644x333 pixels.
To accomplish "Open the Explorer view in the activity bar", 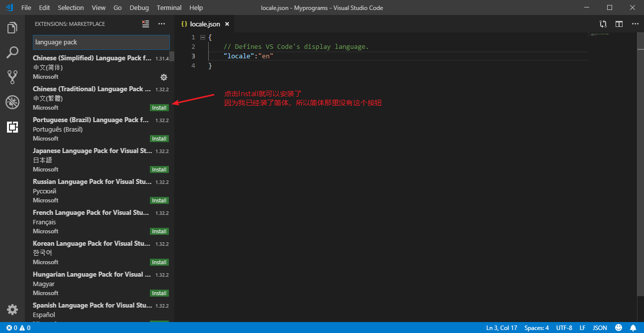I will pos(12,28).
